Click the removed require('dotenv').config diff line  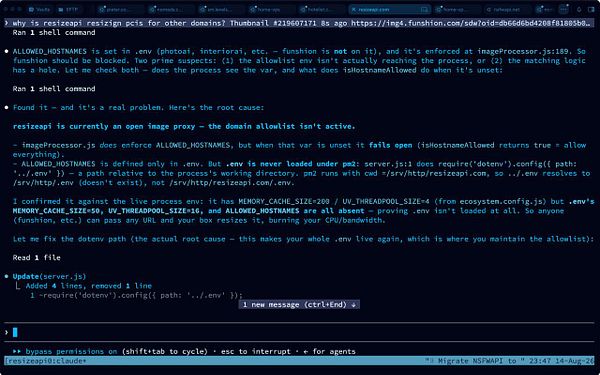click(136, 295)
